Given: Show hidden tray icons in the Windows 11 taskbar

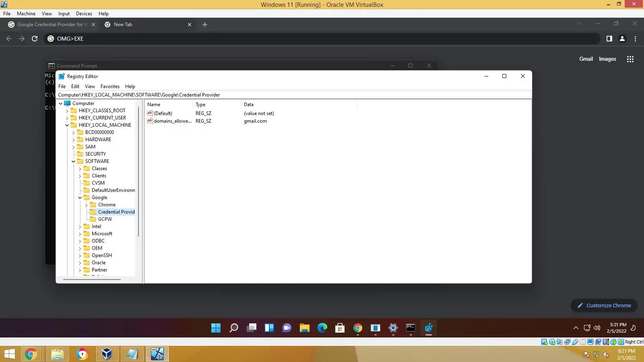Looking at the screenshot, I should click(576, 328).
